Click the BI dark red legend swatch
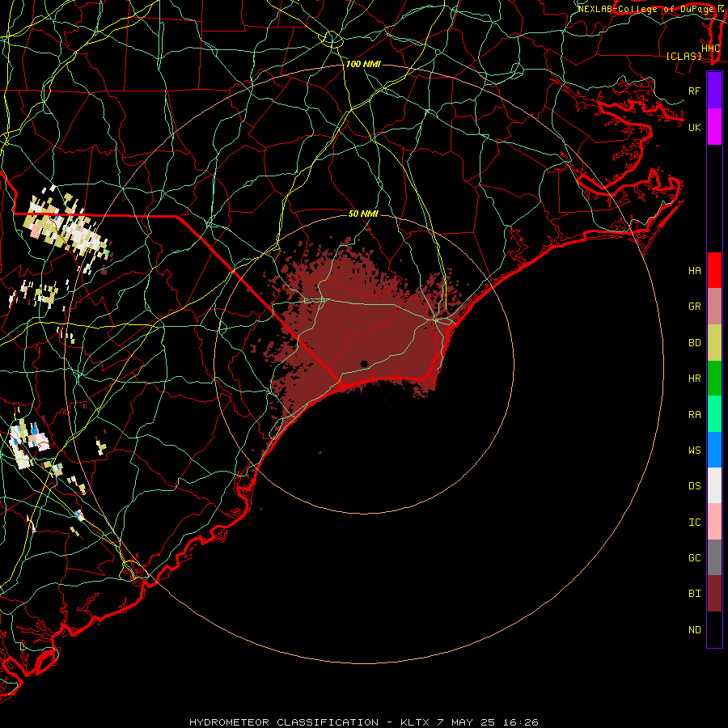The width and height of the screenshot is (728, 728). point(714,594)
